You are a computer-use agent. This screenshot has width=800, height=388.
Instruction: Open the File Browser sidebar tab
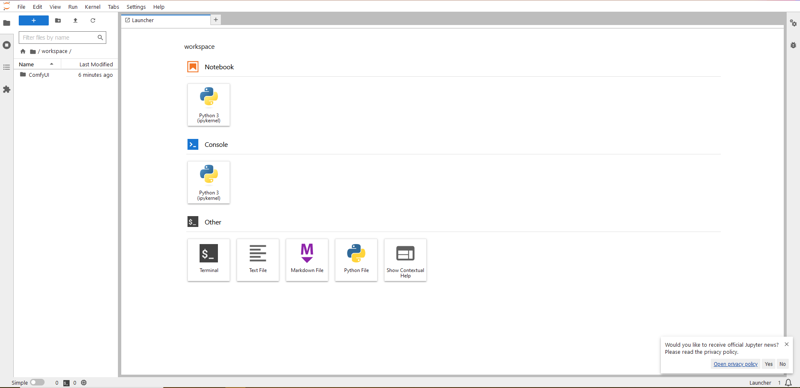tap(7, 23)
